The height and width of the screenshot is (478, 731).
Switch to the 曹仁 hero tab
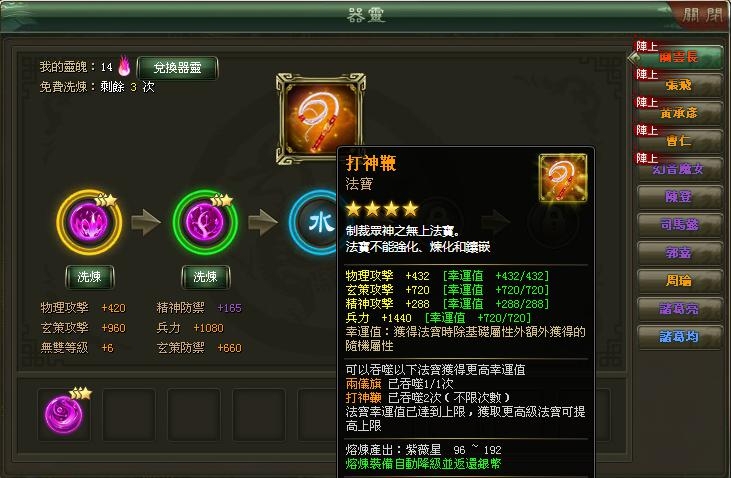point(678,141)
